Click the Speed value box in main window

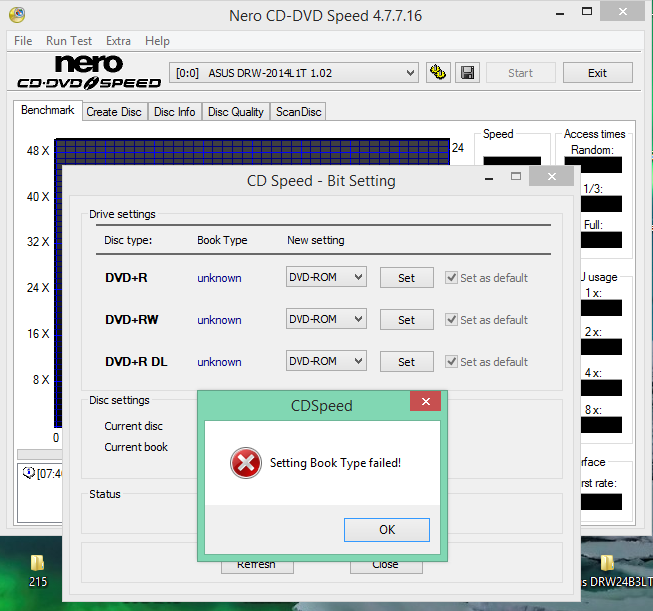pos(512,161)
